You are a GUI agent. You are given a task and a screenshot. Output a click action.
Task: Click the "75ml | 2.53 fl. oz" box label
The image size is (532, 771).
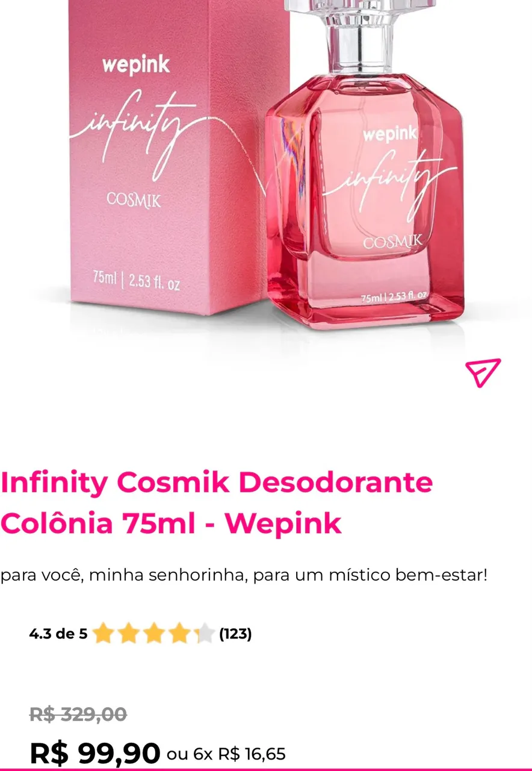click(136, 279)
